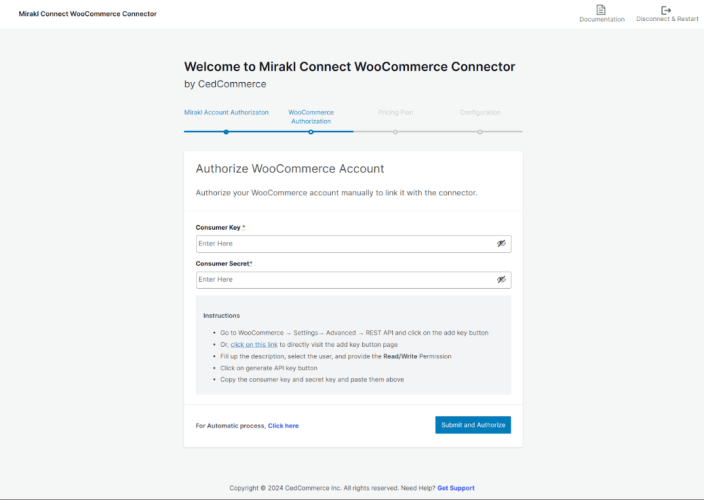Go to the Pricing Plan step
704x500 pixels.
pos(395,113)
